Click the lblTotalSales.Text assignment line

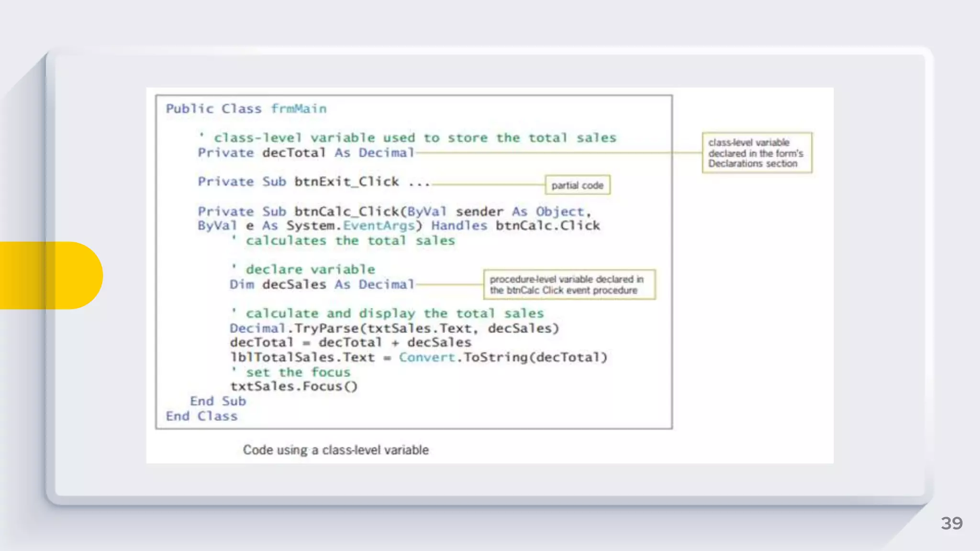point(419,358)
